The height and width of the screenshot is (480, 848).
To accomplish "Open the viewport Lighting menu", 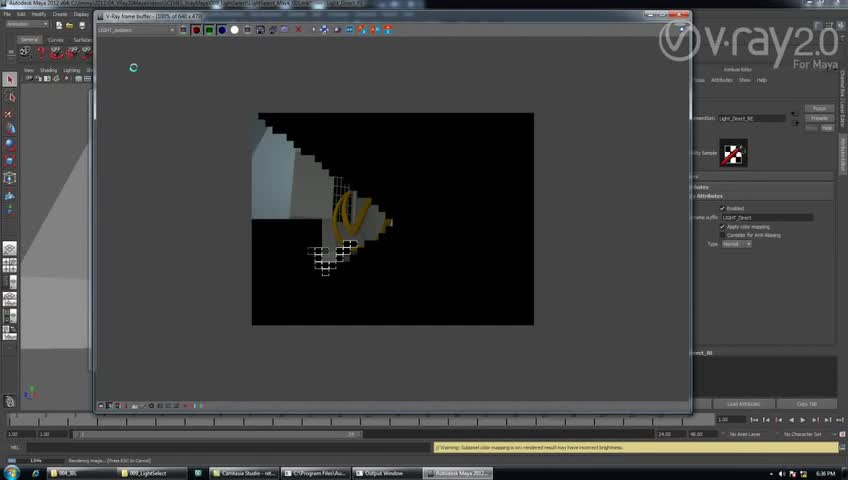I will point(71,70).
